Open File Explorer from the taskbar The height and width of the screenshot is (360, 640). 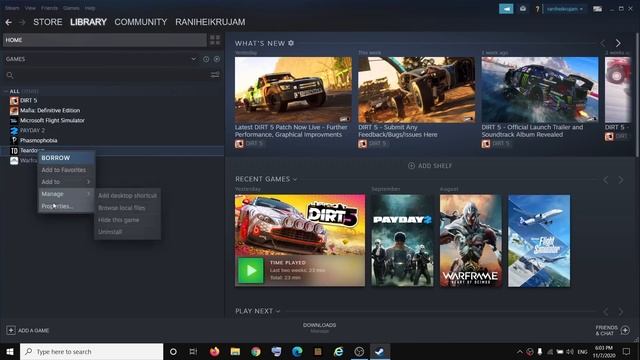tap(235, 351)
